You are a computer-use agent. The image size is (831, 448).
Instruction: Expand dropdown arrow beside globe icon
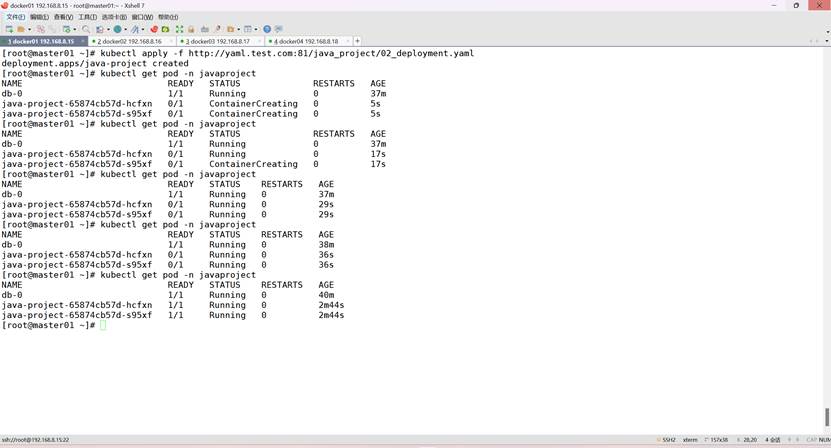[x=126, y=30]
